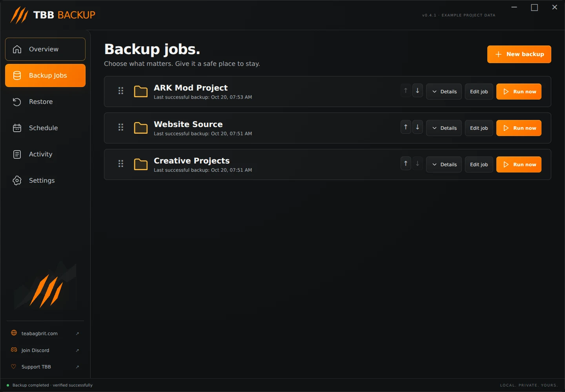565x392 pixels.
Task: Move ARK Mod Project down
Action: point(417,91)
